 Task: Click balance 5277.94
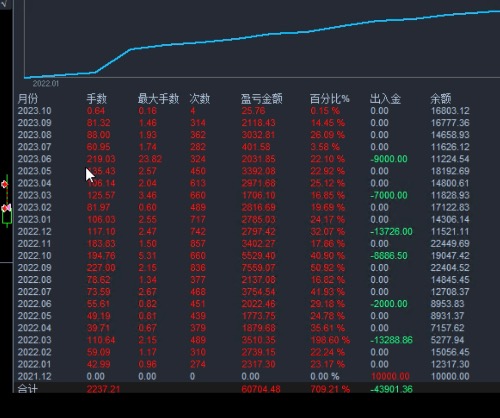point(447,340)
